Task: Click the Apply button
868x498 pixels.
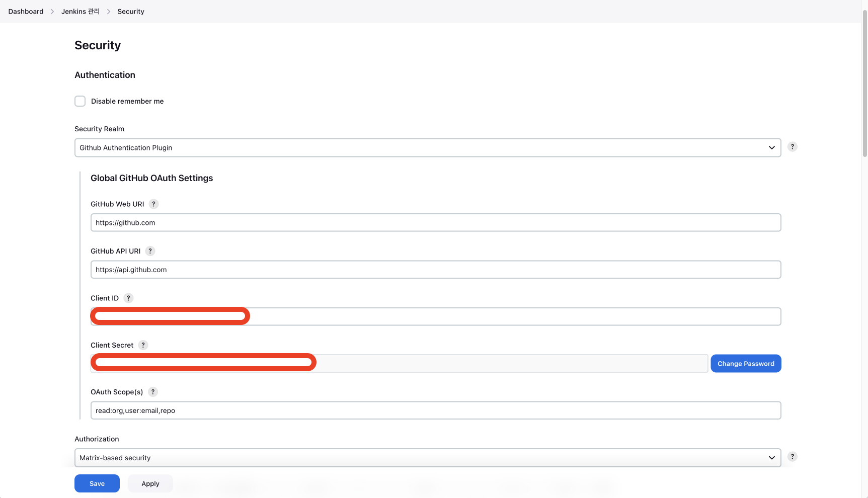Action: click(x=150, y=483)
